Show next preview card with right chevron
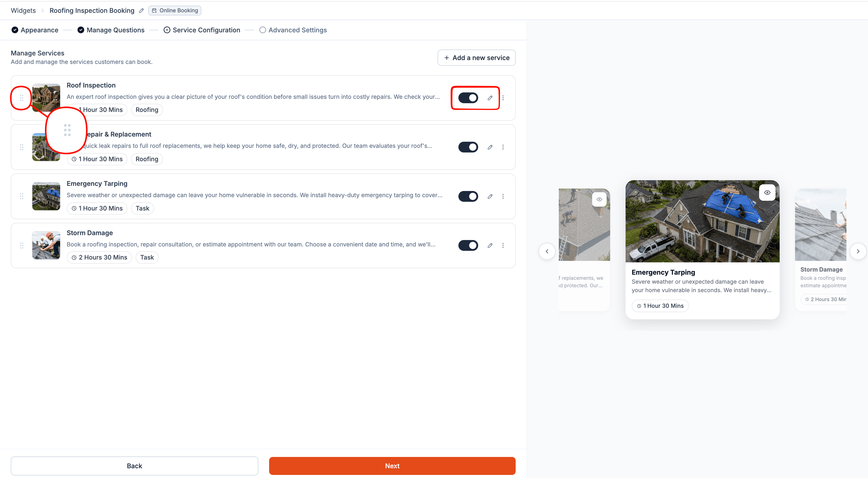868x478 pixels. 858,251
